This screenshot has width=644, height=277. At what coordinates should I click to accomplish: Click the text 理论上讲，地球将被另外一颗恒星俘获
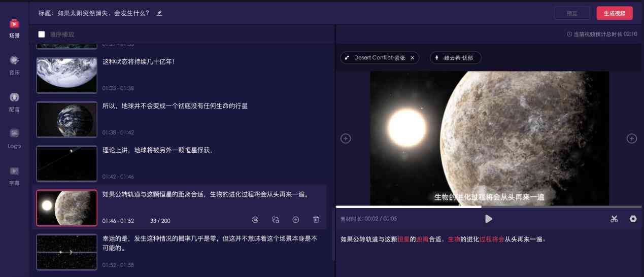click(157, 150)
